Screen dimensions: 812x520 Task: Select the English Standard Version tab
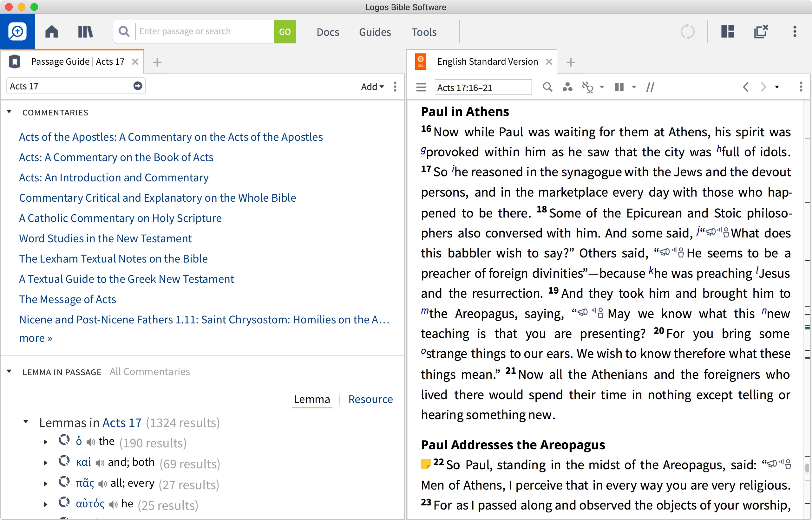click(x=481, y=62)
